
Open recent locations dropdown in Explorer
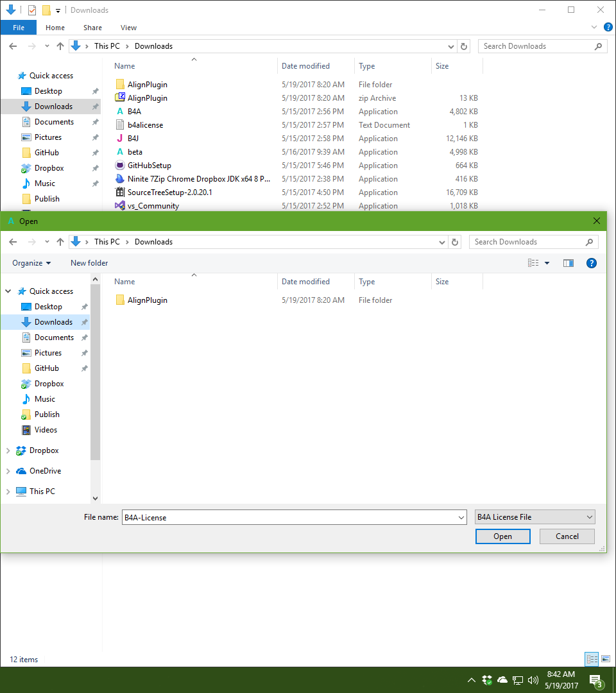point(47,46)
